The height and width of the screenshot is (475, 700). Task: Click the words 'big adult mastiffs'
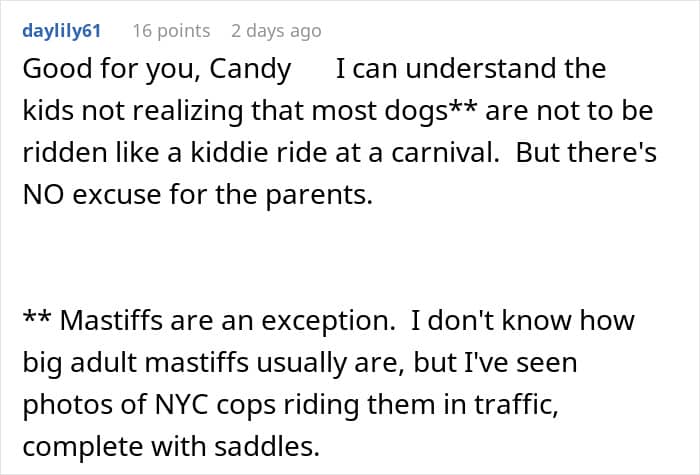coord(135,362)
